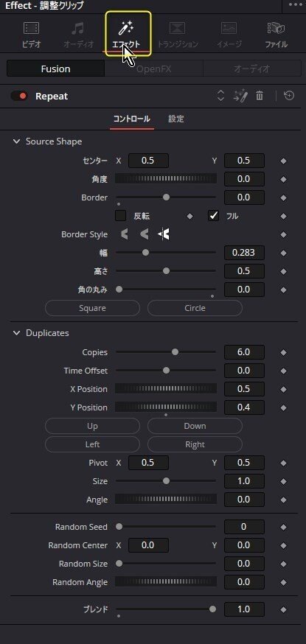Open the ビデオ inspector tab
This screenshot has height=644, width=306.
(31, 35)
